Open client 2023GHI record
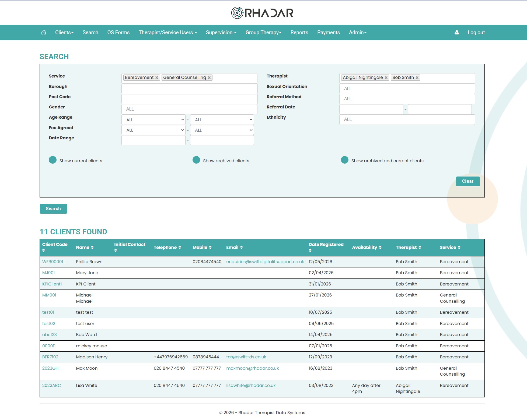 51,368
